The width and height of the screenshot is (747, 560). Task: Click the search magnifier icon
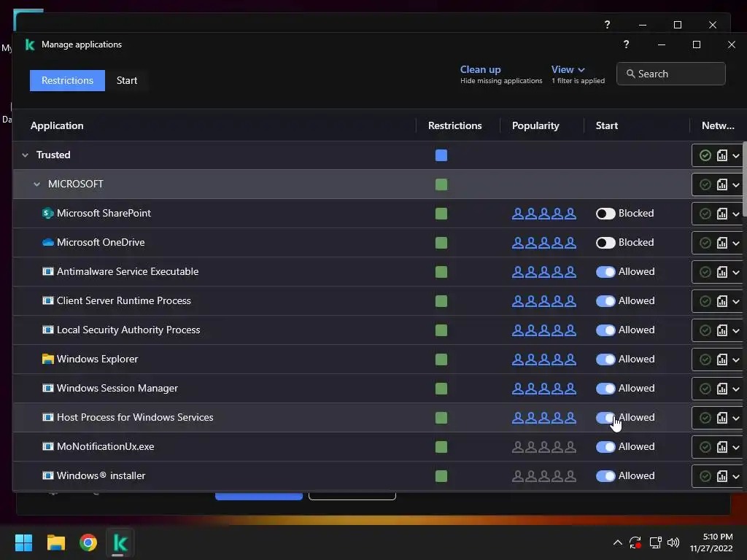[630, 74]
